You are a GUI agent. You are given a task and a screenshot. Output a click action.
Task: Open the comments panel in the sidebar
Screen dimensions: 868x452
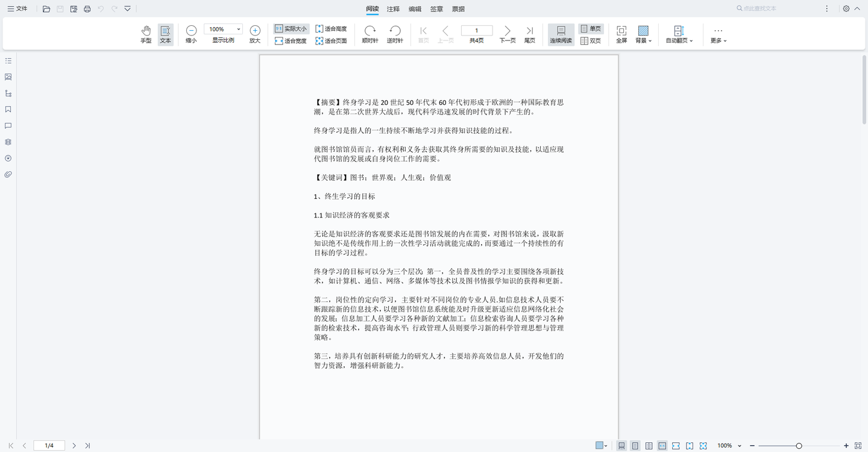click(x=8, y=125)
